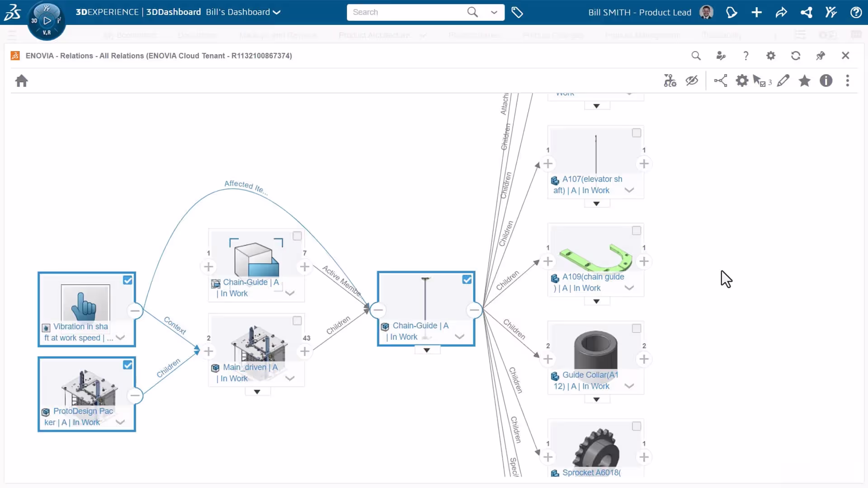Viewport: 868px width, 488px height.
Task: Click the search magnifier in top bar
Action: tap(472, 12)
